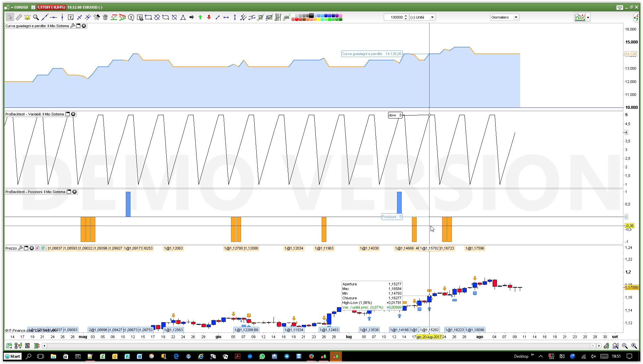Pick the black color swatch
This screenshot has height=364, width=643.
311,16
